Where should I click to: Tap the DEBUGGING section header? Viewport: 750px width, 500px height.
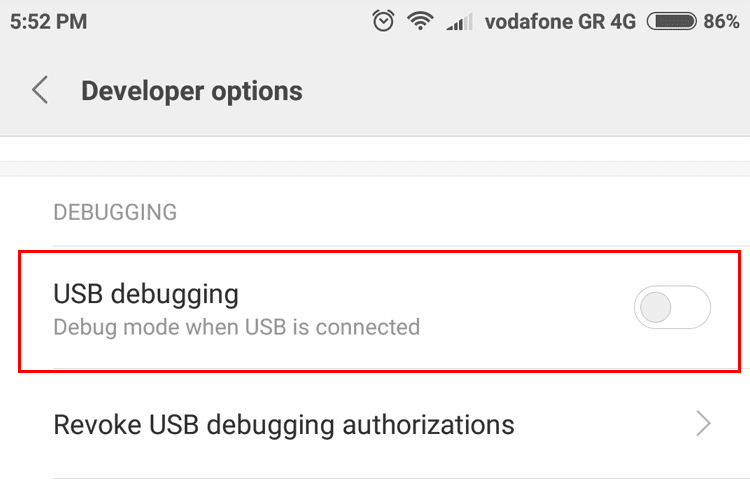[x=115, y=212]
